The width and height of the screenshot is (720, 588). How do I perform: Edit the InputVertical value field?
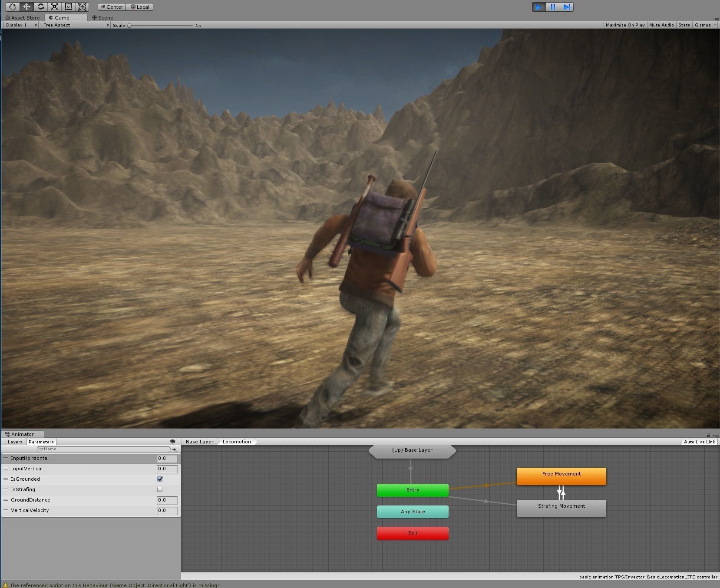(167, 469)
